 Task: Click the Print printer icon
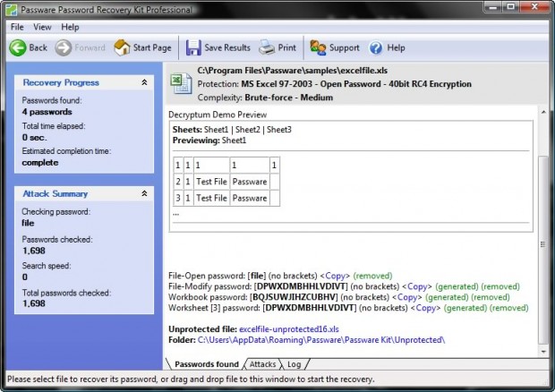click(x=267, y=47)
